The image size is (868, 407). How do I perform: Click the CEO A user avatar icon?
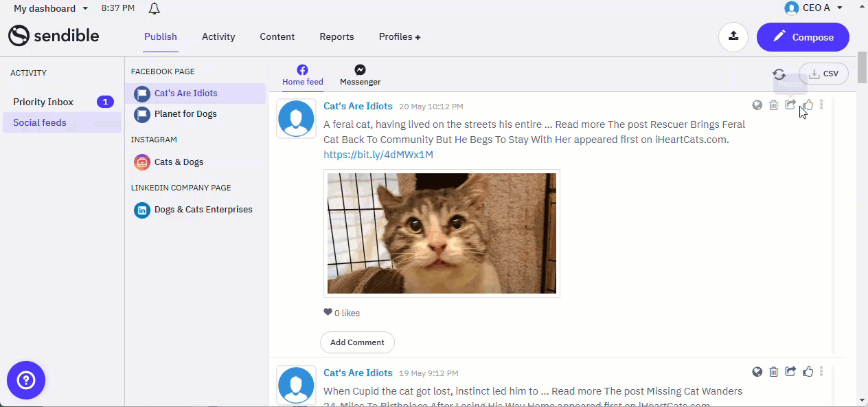(x=792, y=8)
